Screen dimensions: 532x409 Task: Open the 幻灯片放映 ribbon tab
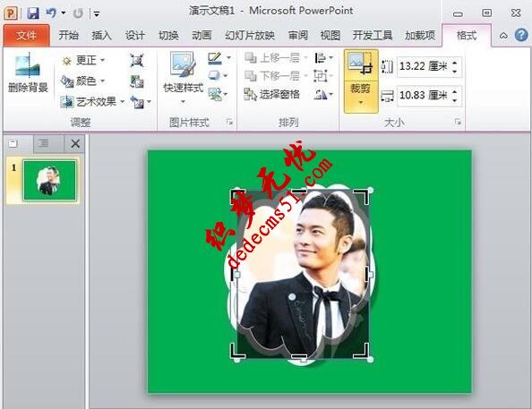tap(250, 35)
